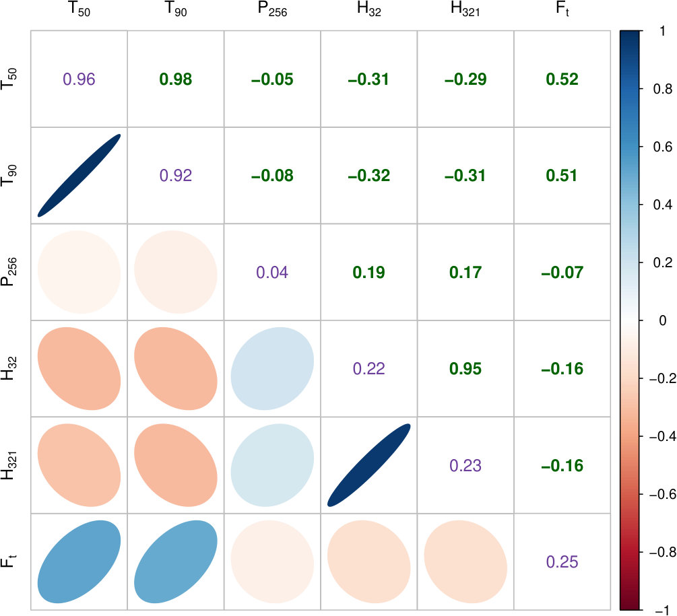Click the orange H32 versus T50 ellipse
Image resolution: width=677 pixels, height=616 pixels.
tap(79, 368)
